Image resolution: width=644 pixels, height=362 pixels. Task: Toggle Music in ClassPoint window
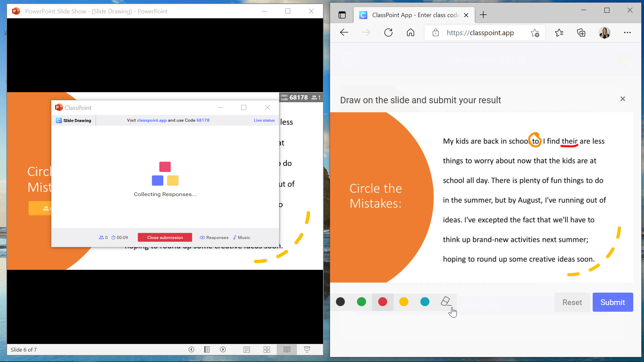coord(241,237)
